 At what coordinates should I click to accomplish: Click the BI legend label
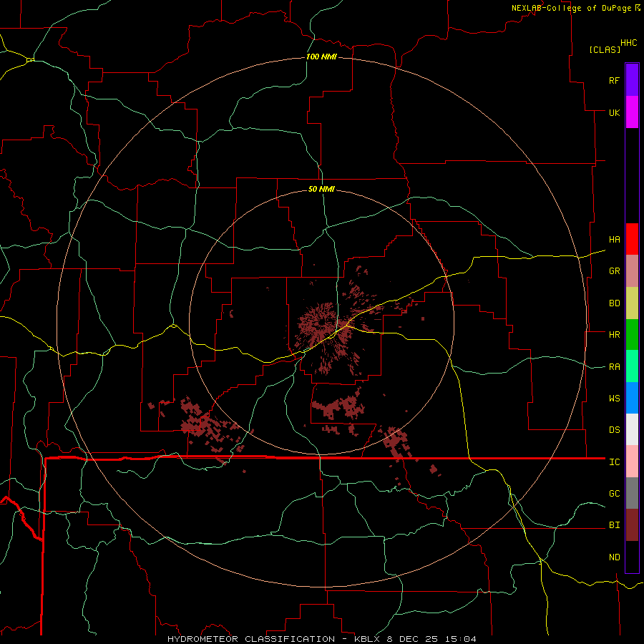coord(614,525)
